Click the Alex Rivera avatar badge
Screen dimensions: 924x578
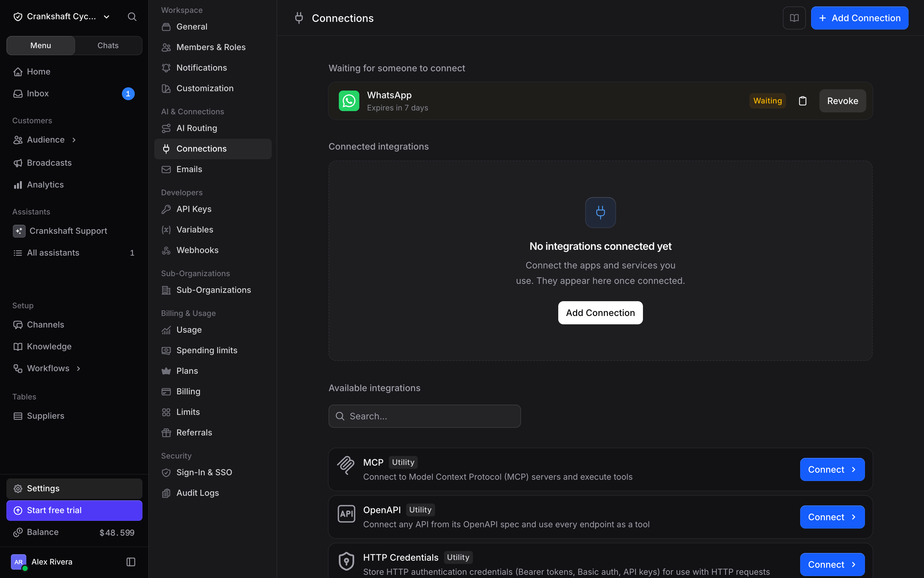[x=19, y=562]
